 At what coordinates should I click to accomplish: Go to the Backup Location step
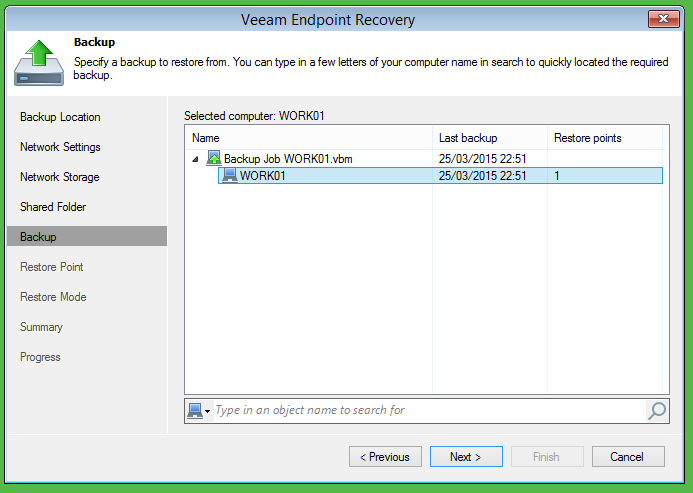point(60,117)
